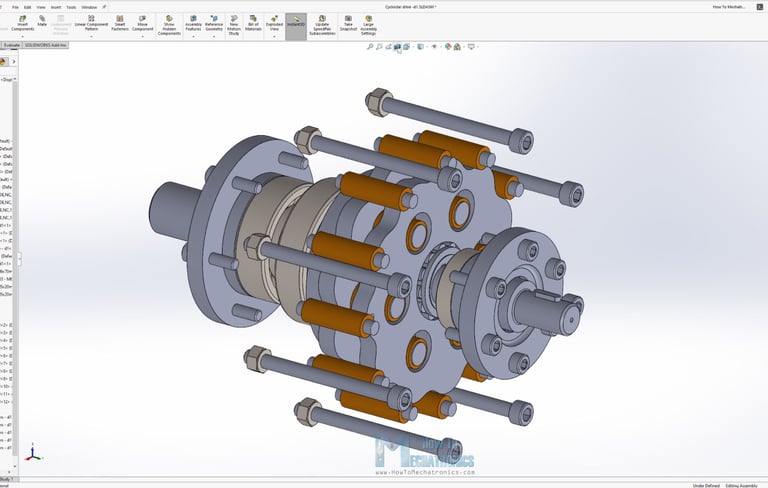Click the Zoom to Fit magnifier icon
Viewport: 768px width, 488px height.
[370, 47]
